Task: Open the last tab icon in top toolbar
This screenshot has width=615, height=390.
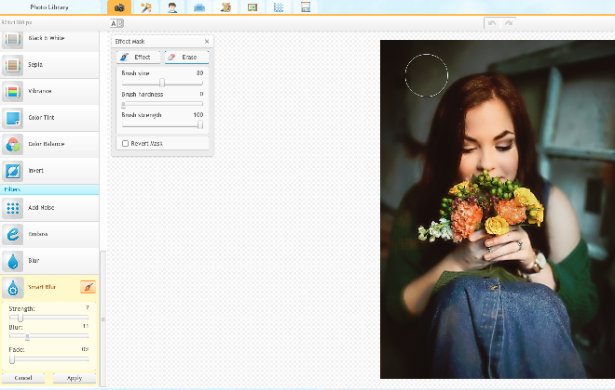Action: point(306,7)
